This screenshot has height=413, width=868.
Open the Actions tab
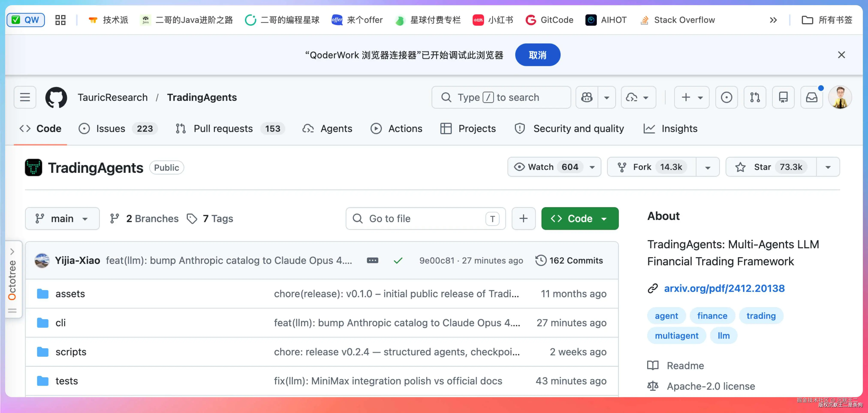click(x=396, y=129)
